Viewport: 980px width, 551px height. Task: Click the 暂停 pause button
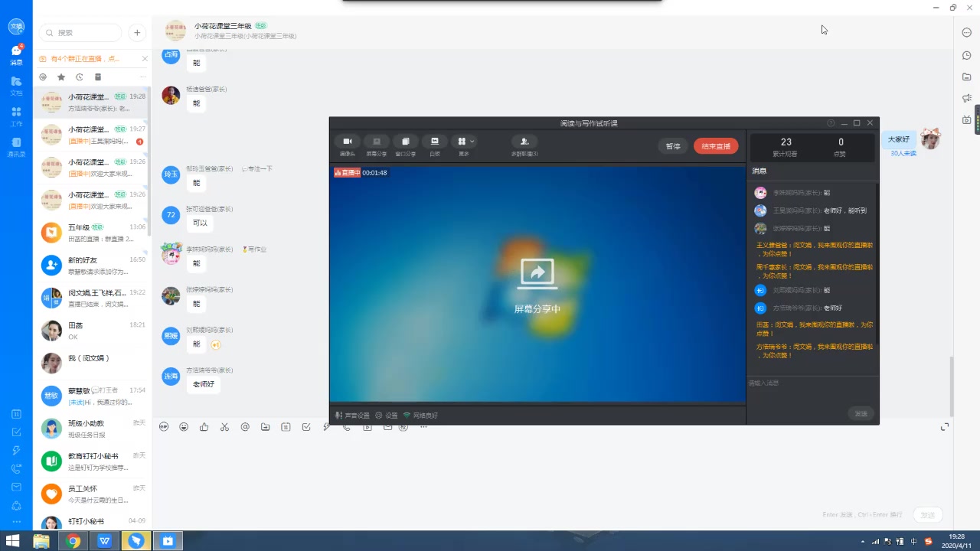[673, 146]
